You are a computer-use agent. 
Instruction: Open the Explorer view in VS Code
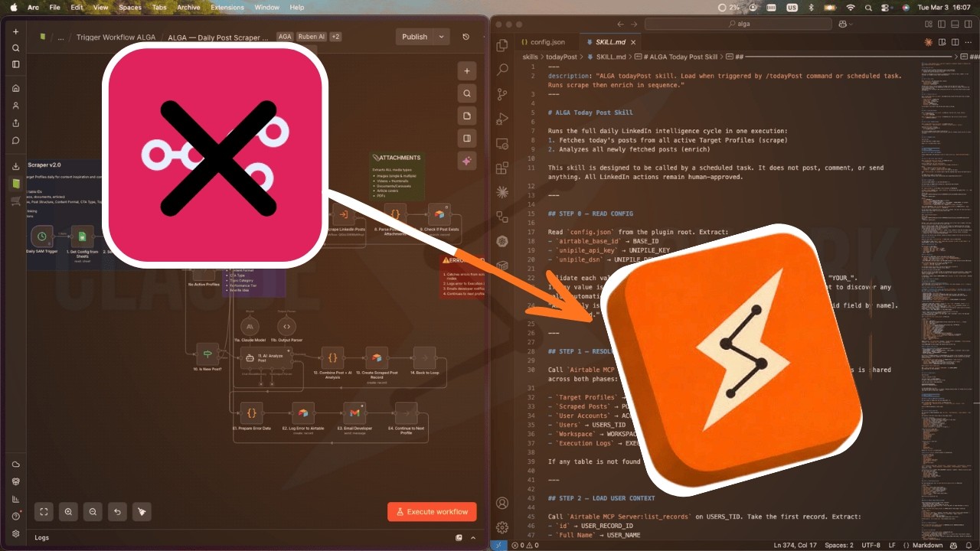(502, 45)
